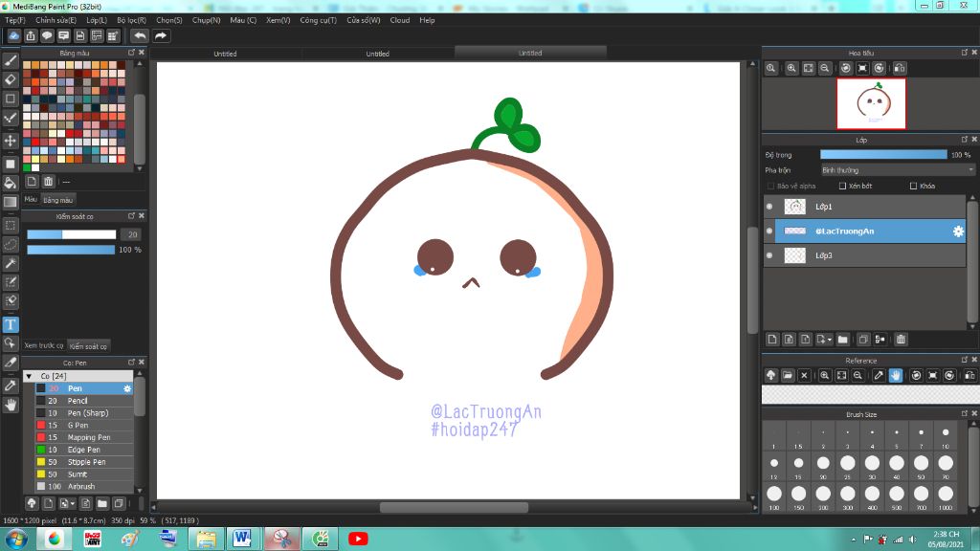Enable the Xén bớt clipping checkbox
This screenshot has width=980, height=551.
coord(842,186)
